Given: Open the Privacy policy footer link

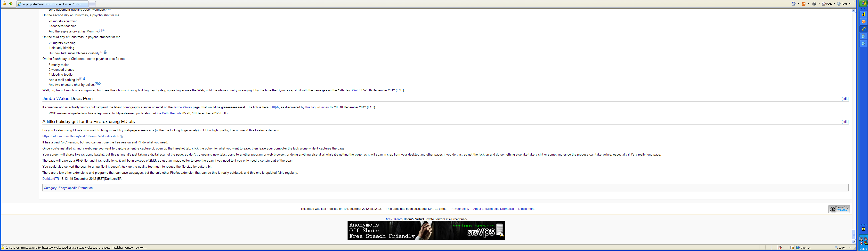Looking at the screenshot, I should click(x=460, y=209).
